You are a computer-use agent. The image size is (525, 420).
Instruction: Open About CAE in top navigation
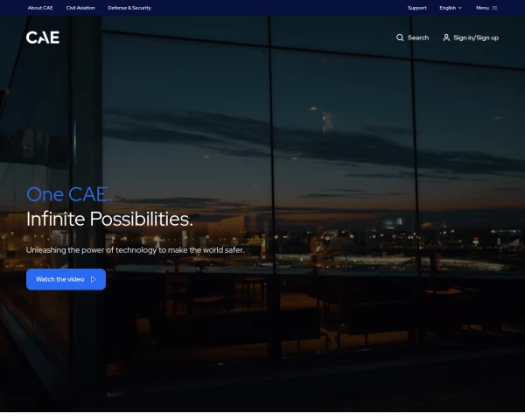click(40, 8)
